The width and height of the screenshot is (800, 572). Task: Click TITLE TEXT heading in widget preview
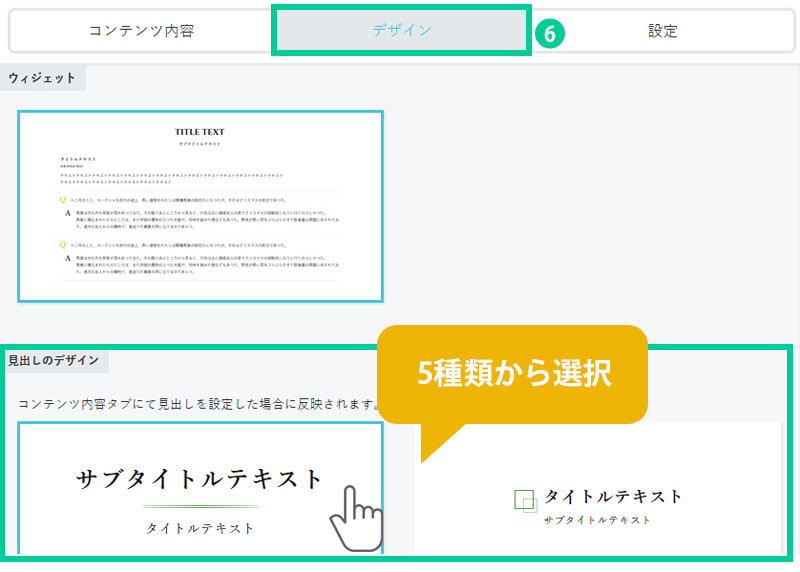point(200,132)
